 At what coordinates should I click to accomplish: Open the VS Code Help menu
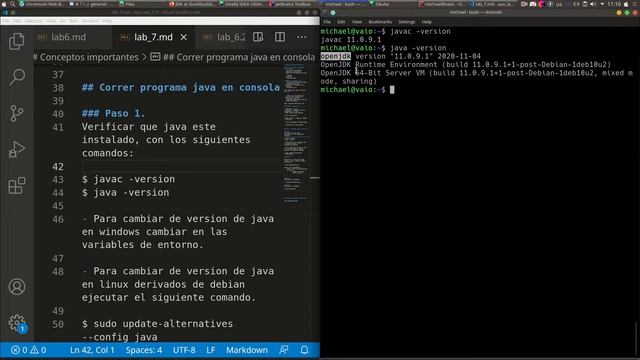tap(107, 21)
